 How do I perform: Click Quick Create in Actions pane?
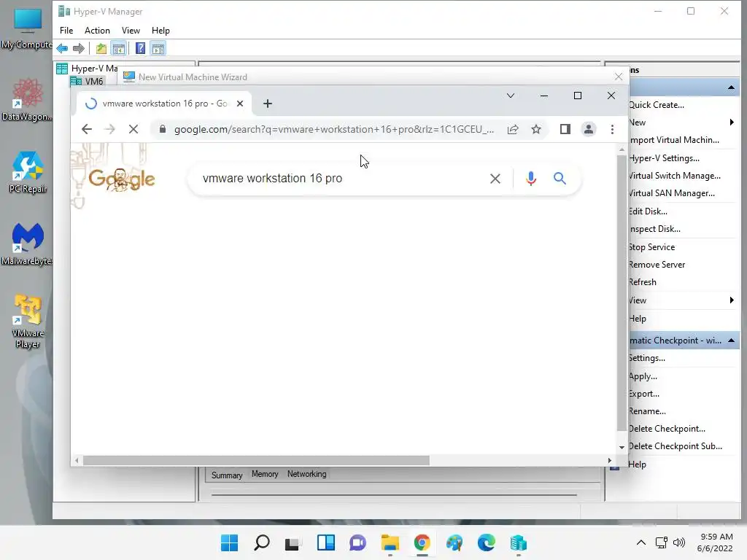[x=656, y=105]
